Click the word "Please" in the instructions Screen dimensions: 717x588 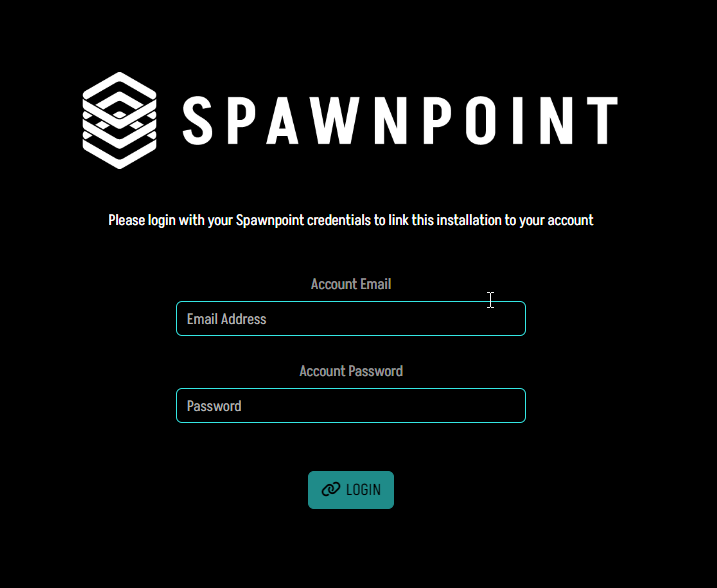click(x=126, y=220)
